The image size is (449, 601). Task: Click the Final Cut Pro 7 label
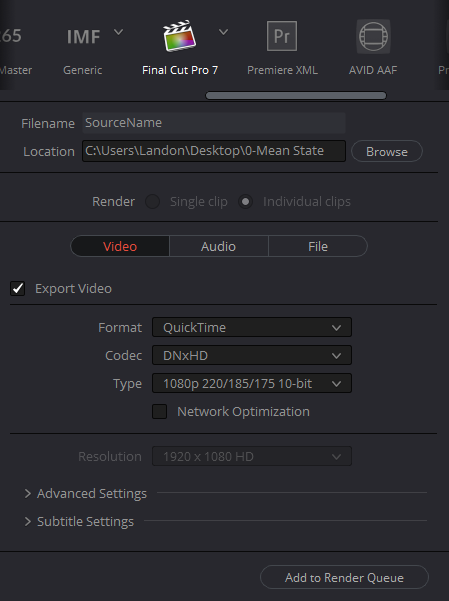(x=180, y=70)
